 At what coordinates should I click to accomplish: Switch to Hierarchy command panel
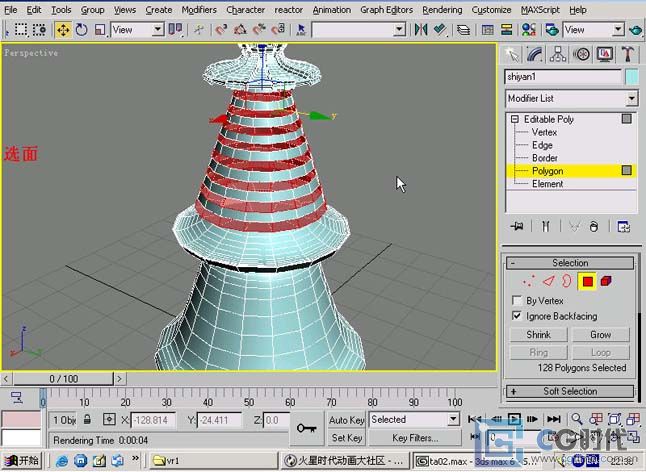558,54
